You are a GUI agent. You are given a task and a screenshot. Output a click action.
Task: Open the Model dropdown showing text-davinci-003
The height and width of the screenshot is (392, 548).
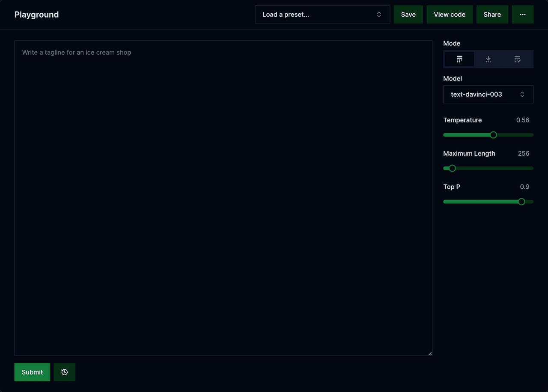click(x=488, y=94)
